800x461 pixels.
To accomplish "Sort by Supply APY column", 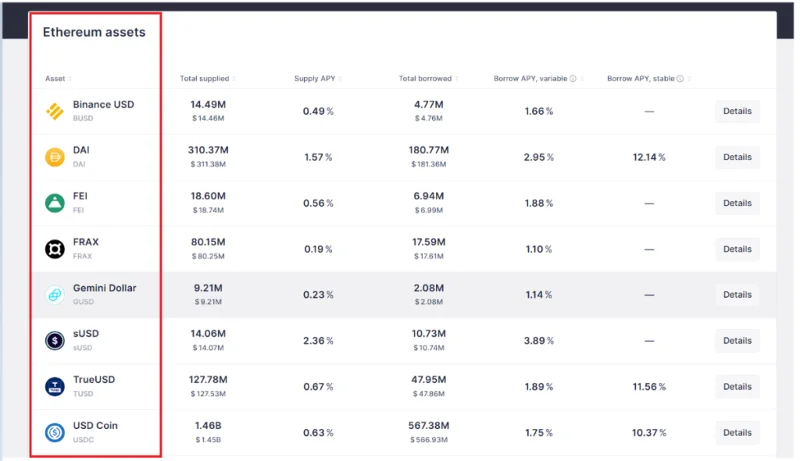I will (315, 79).
